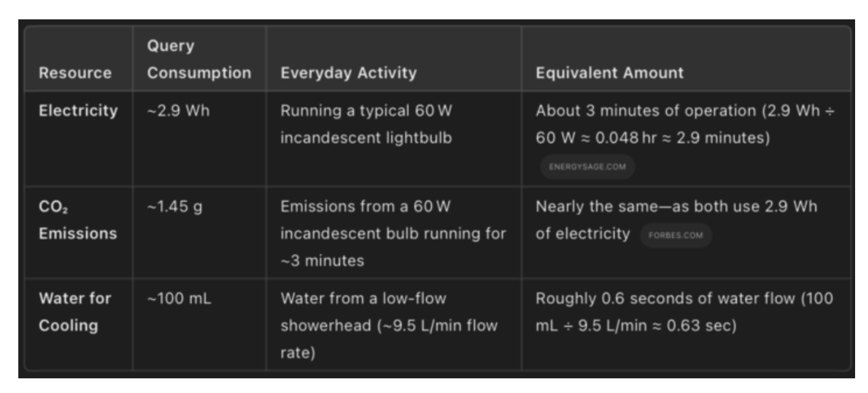This screenshot has width=868, height=393.
Task: Click the Everyday Activity column header
Action: coord(348,73)
